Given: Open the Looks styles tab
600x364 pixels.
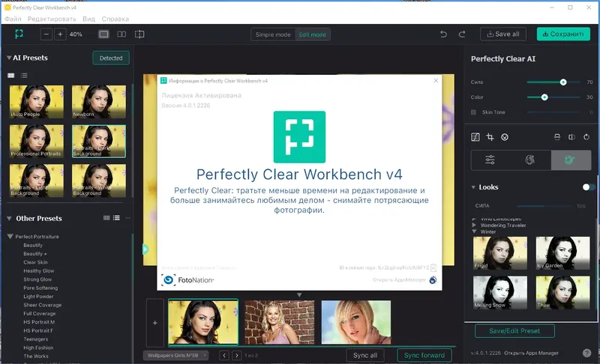Looking at the screenshot, I should click(x=571, y=160).
